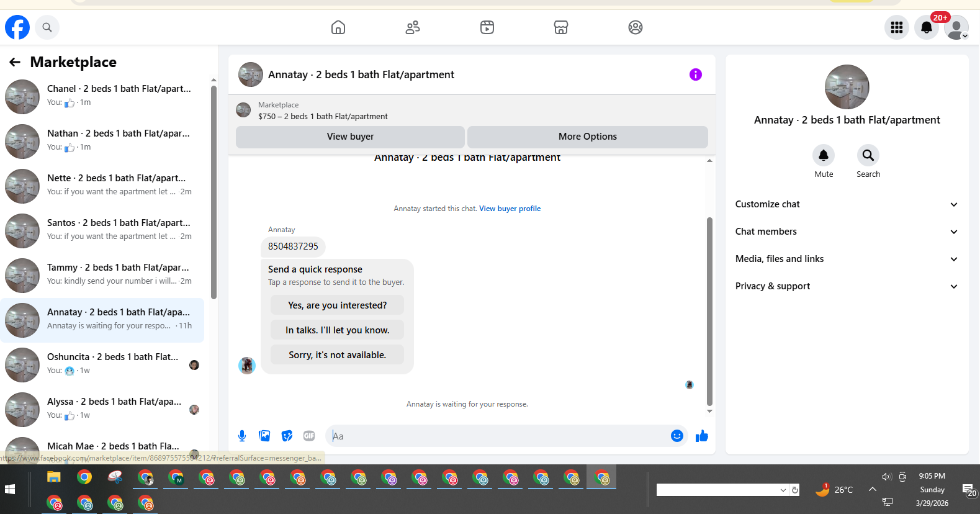Screen dimensions: 980x514
Task: Click the message input field
Action: [x=497, y=436]
